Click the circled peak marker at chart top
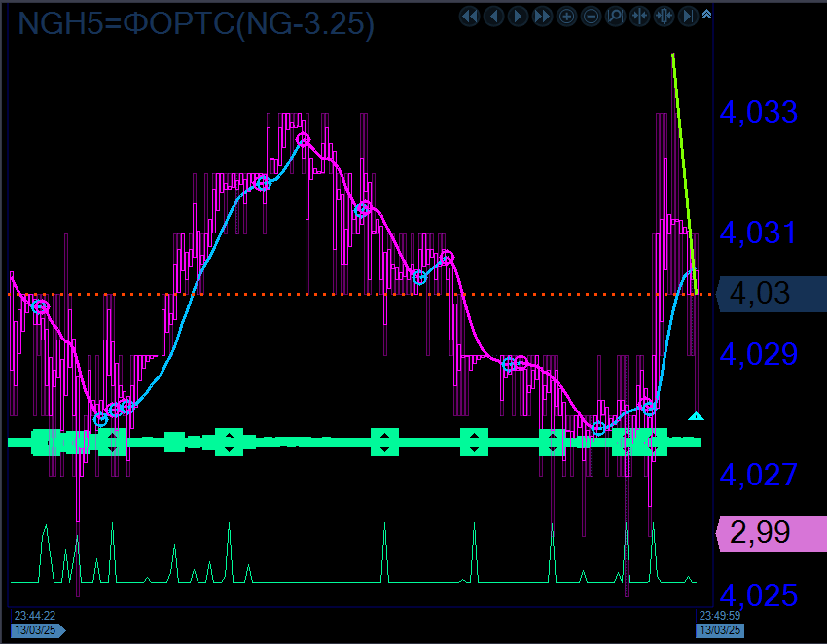The image size is (827, 644). tap(304, 140)
